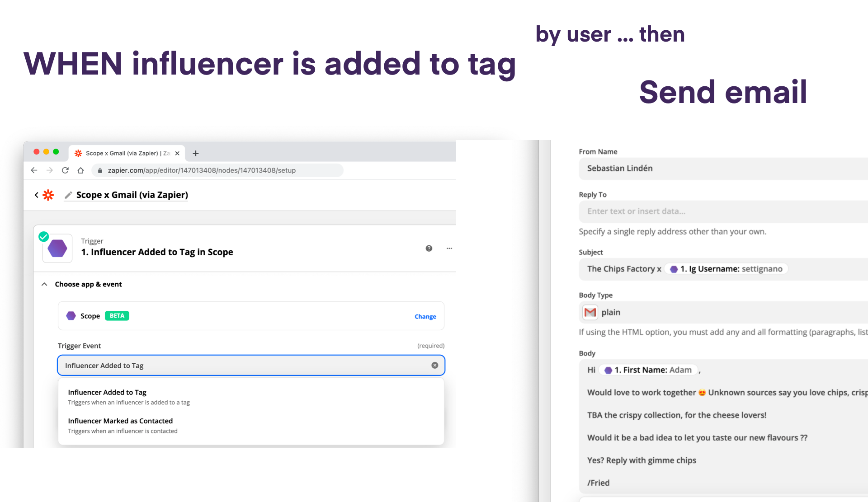Clear Trigger Event with the x icon
This screenshot has height=502, width=868.
tap(435, 365)
